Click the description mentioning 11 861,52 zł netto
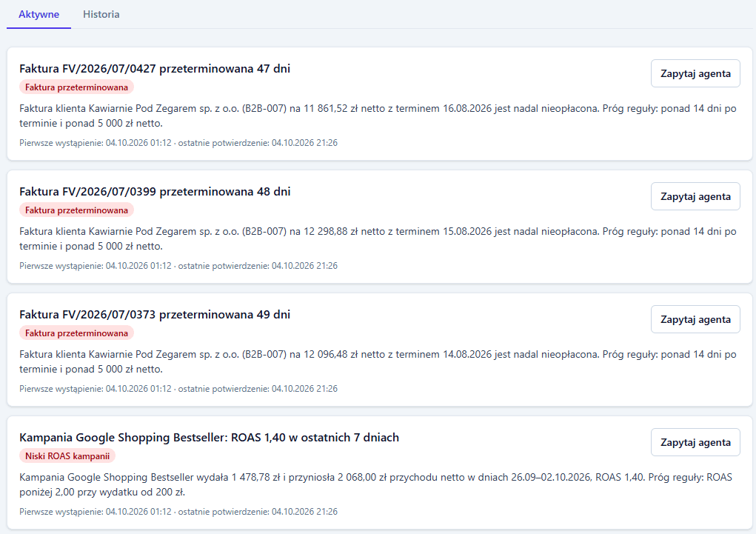 [x=378, y=116]
